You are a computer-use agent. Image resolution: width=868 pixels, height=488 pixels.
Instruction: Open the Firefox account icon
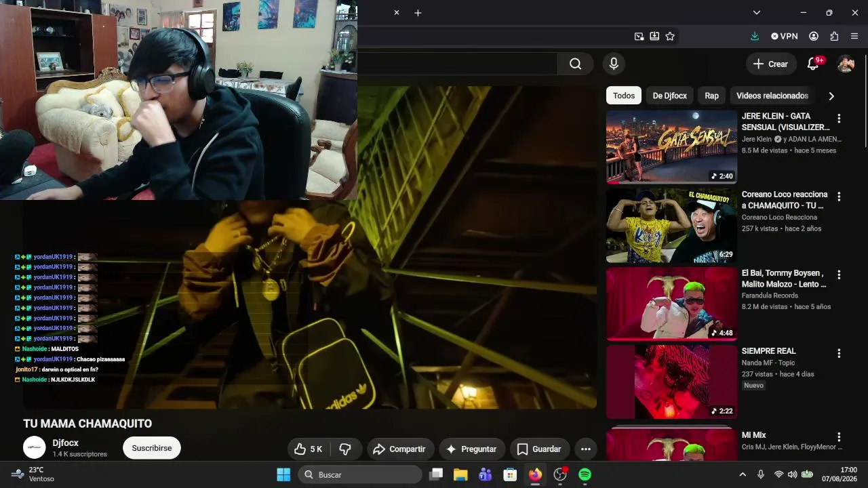point(814,36)
